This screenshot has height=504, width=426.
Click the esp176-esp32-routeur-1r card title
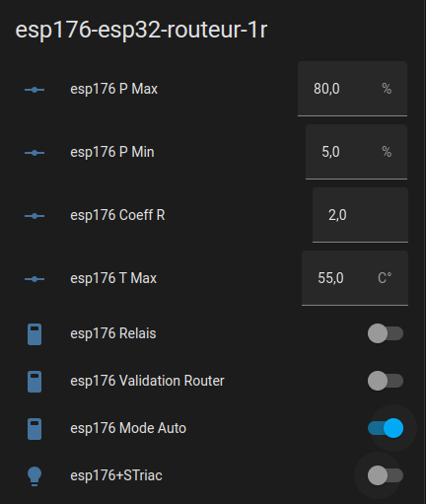pyautogui.click(x=141, y=31)
